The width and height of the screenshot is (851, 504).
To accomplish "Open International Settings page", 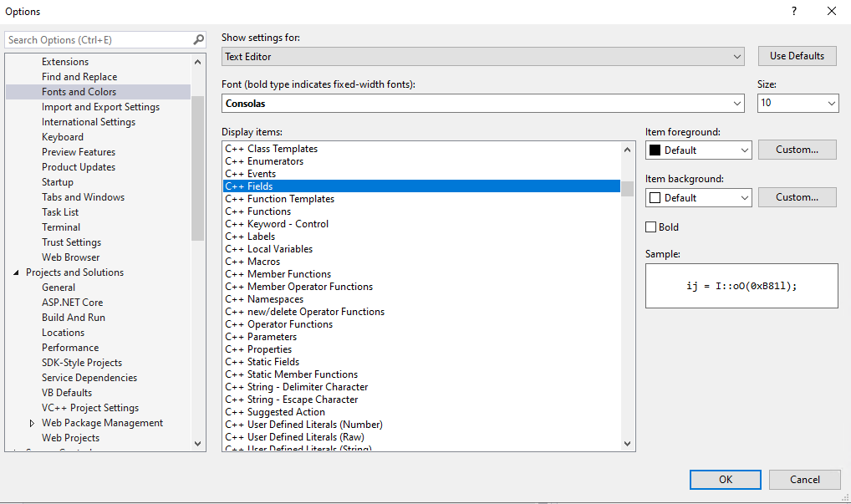I will coord(89,122).
